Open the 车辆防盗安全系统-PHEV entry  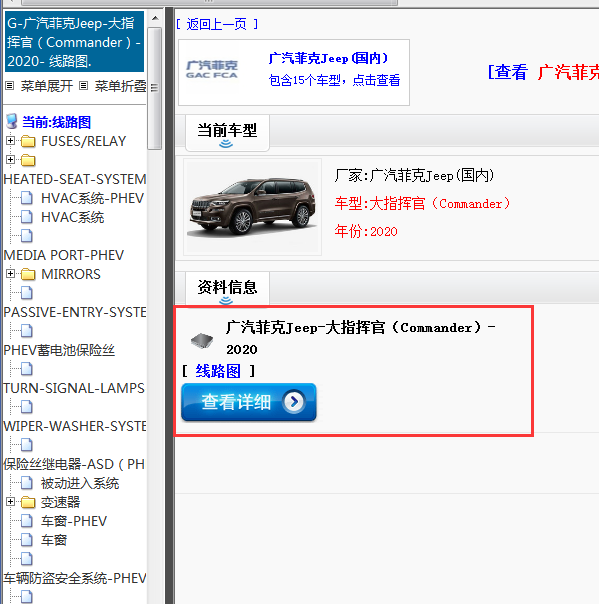pos(75,578)
